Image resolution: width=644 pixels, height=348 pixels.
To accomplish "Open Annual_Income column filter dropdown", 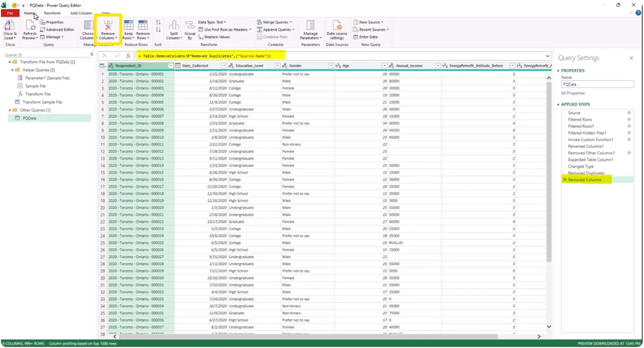I will tap(438, 66).
